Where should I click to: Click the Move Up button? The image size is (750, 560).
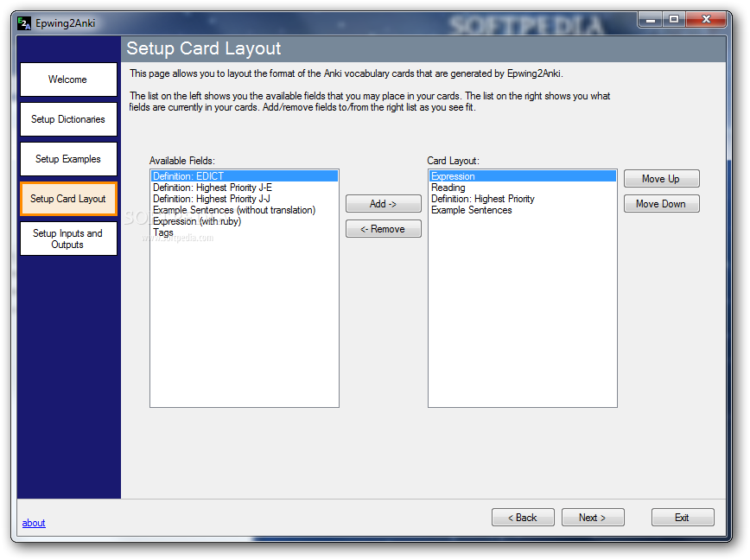662,179
